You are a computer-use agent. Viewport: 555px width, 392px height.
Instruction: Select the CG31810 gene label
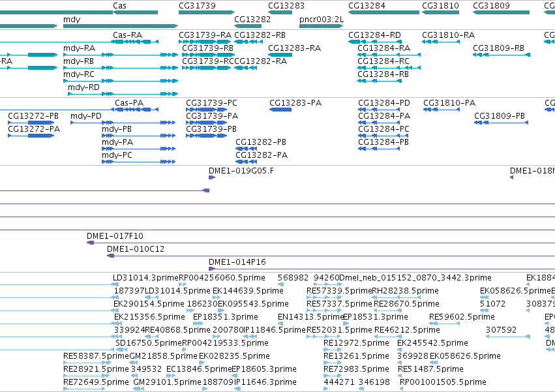[440, 6]
